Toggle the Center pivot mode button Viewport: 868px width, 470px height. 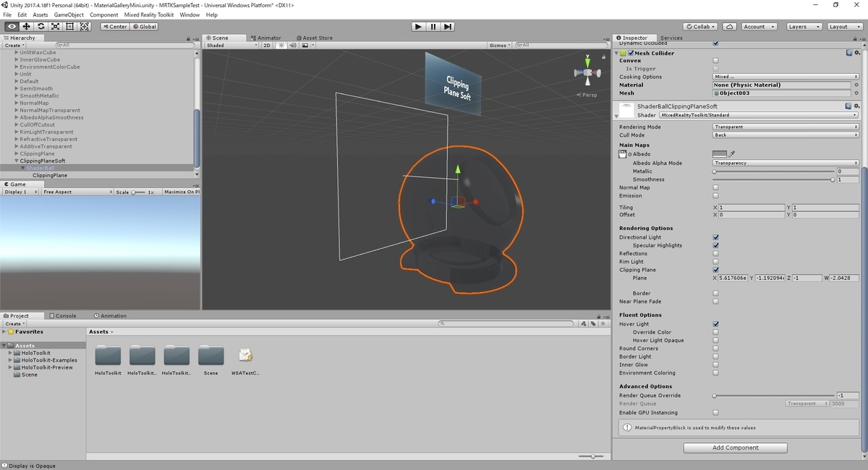click(x=114, y=27)
